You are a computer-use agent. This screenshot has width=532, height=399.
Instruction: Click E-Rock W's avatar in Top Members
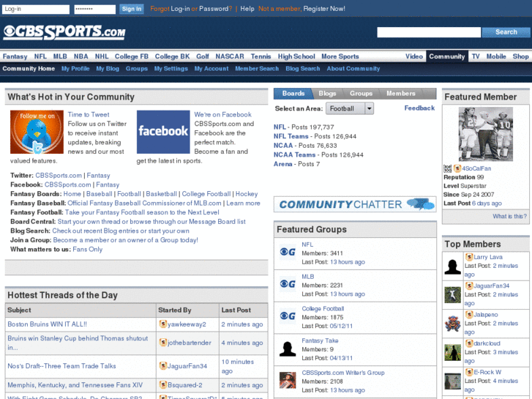point(453,381)
